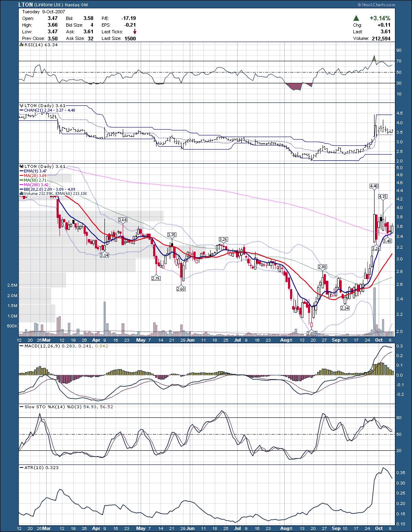
Task: Click the Open value in quote header
Action: [x=52, y=18]
